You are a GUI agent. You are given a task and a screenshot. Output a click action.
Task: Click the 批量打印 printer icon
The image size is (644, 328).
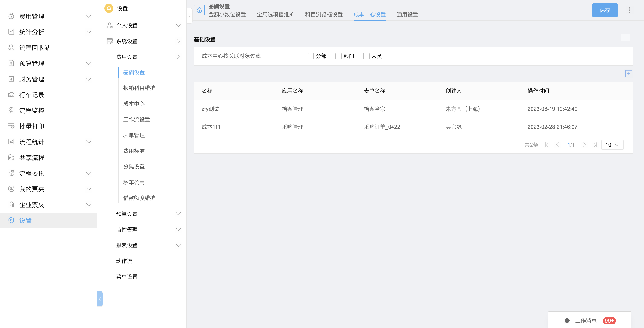(x=11, y=126)
